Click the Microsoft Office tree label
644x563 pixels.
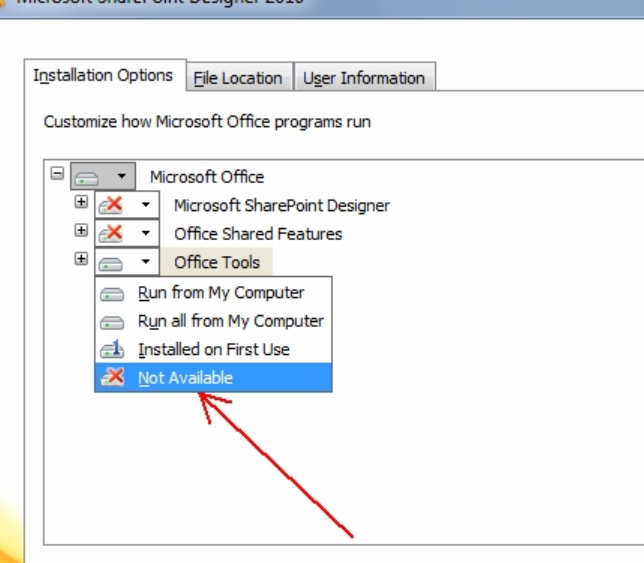(207, 177)
